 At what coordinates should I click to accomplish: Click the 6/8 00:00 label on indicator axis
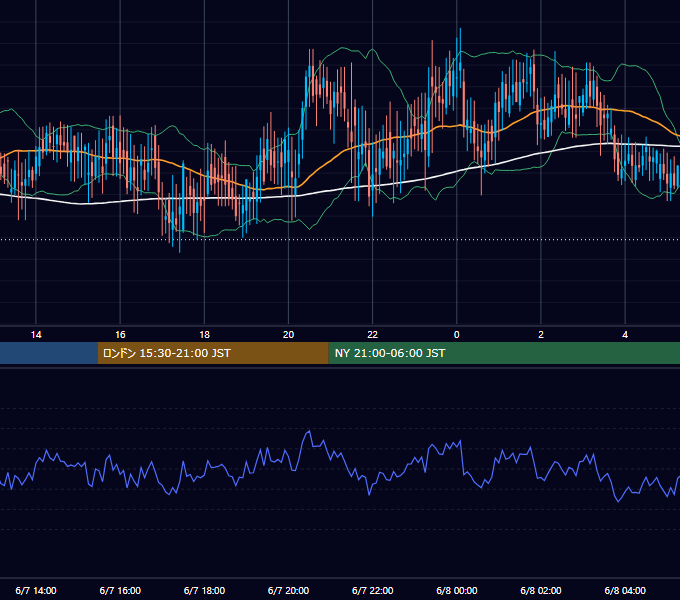(457, 590)
